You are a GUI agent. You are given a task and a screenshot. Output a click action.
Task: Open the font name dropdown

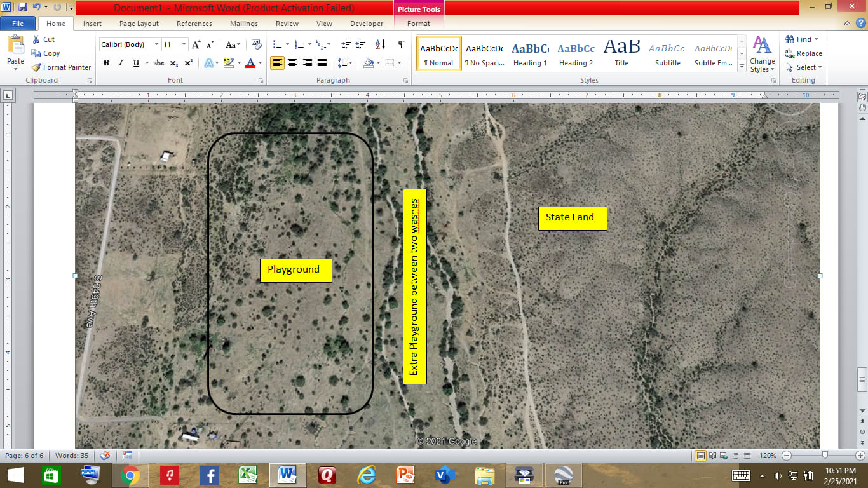point(156,44)
